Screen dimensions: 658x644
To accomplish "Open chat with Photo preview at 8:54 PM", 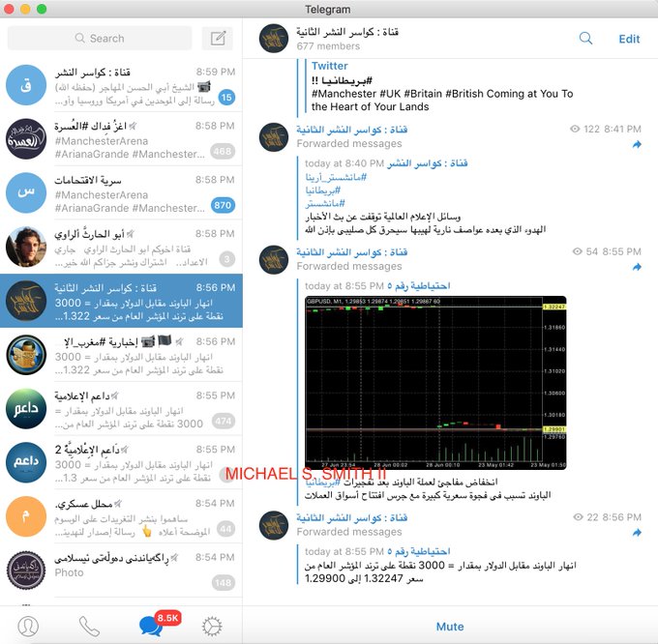I will (x=121, y=571).
